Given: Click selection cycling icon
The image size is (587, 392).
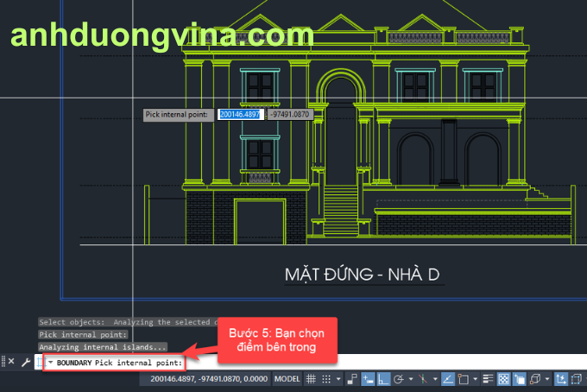Looking at the screenshot, I should point(519,379).
